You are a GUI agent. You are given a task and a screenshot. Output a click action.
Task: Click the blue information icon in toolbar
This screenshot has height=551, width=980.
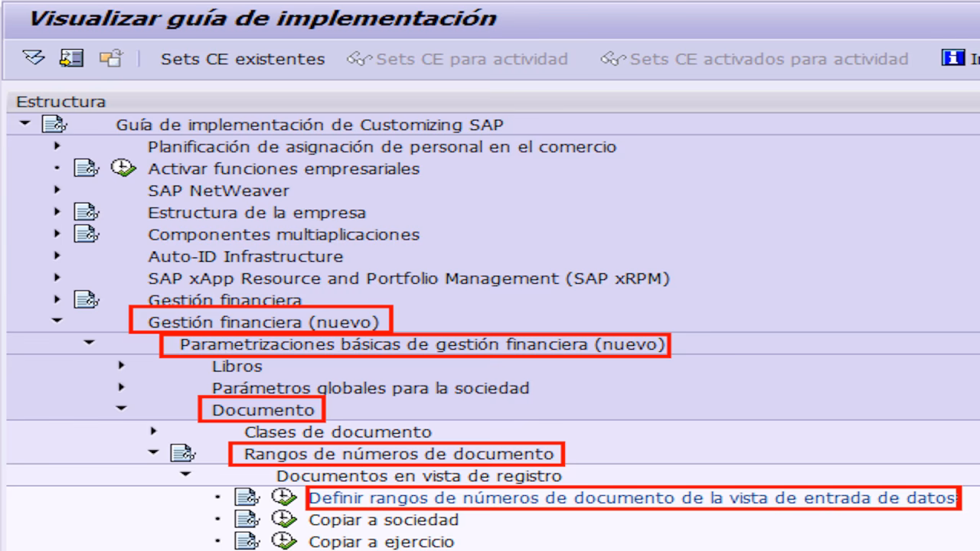click(x=953, y=59)
